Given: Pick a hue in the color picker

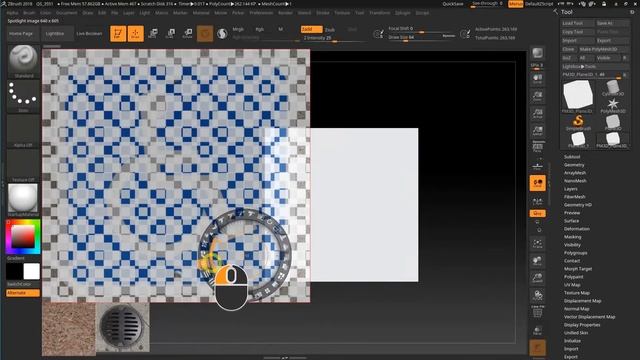Looking at the screenshot, I should (x=23, y=237).
